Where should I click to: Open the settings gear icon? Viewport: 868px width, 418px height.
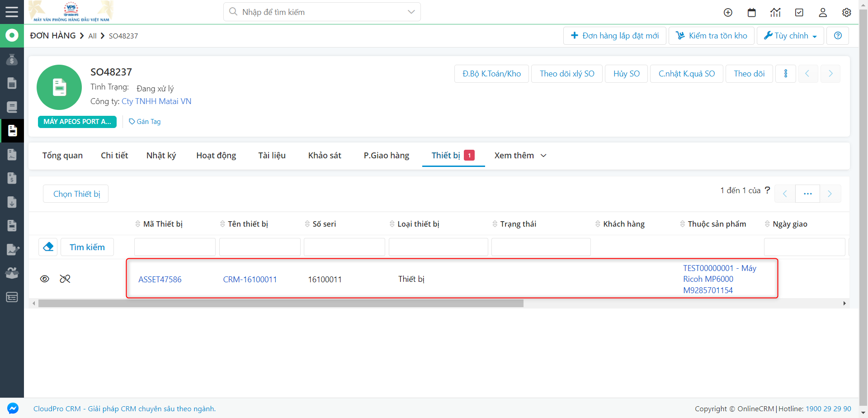pos(847,13)
